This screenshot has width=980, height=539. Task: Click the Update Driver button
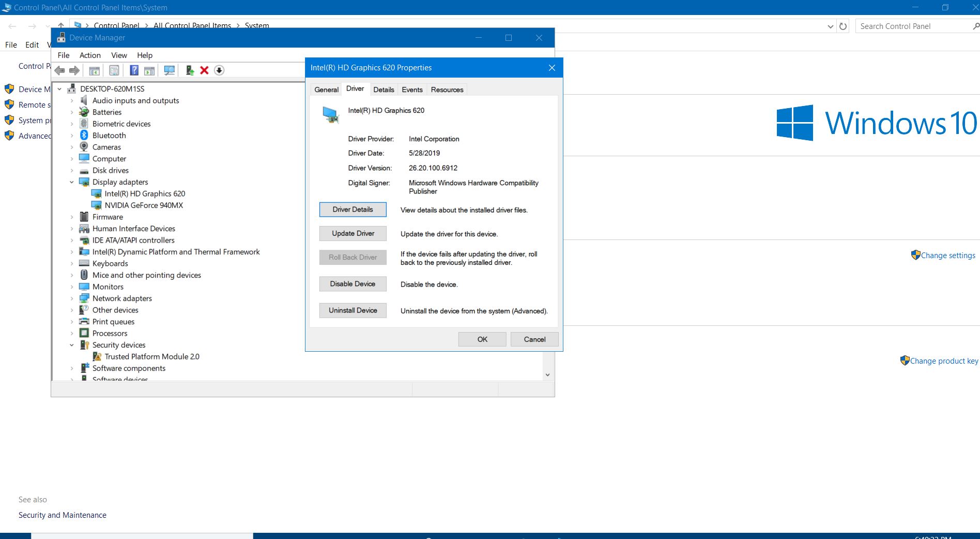pyautogui.click(x=353, y=233)
